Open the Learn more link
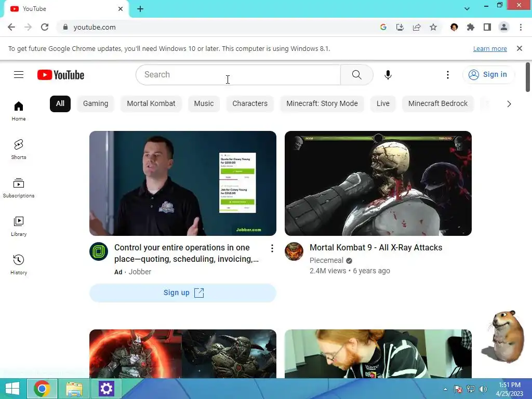 pos(490,48)
